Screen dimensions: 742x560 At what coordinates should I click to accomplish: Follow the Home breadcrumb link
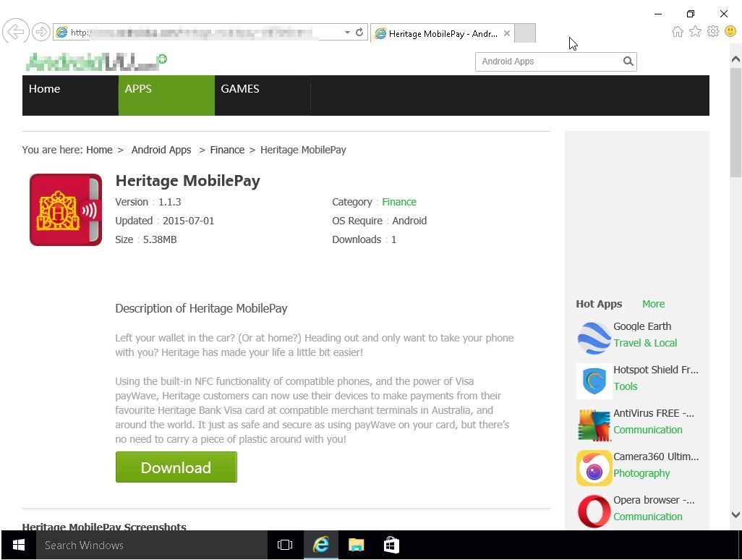tap(99, 150)
